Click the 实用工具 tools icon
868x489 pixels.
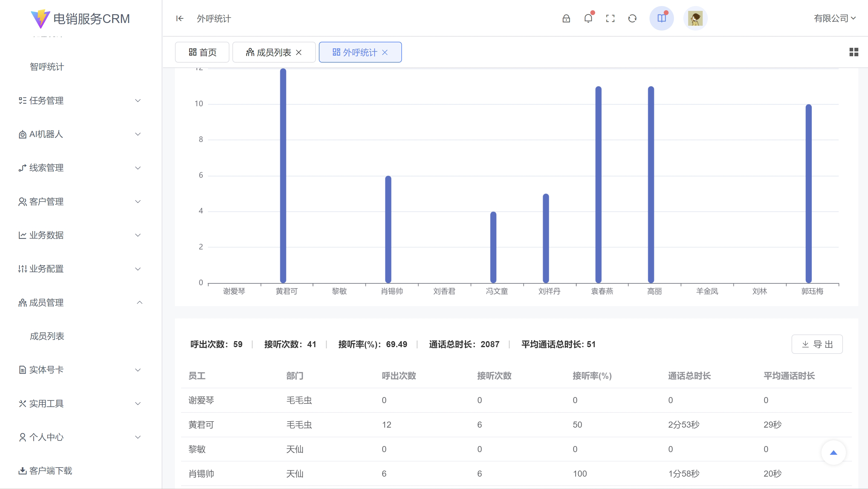point(22,404)
